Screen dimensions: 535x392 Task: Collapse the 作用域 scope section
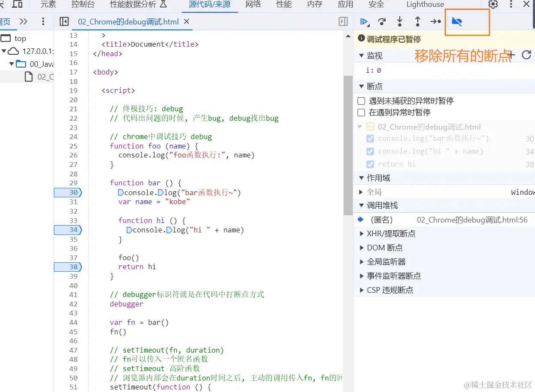tap(361, 178)
